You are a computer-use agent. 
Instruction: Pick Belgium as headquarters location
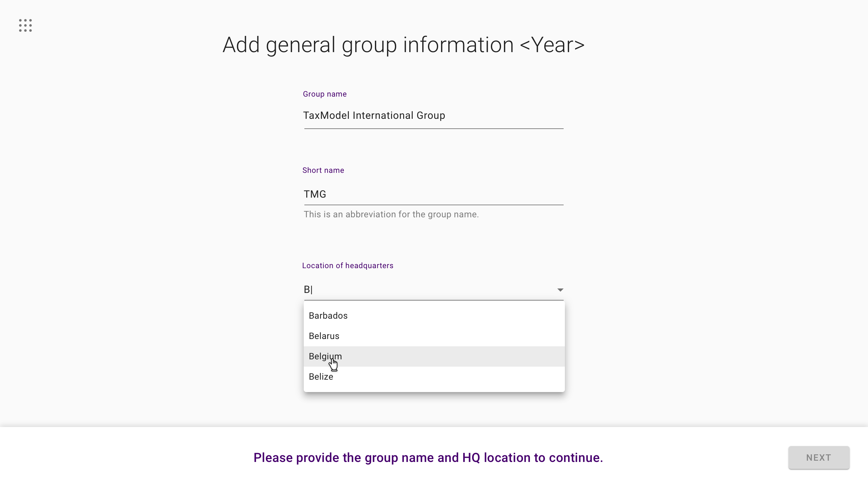coord(434,356)
